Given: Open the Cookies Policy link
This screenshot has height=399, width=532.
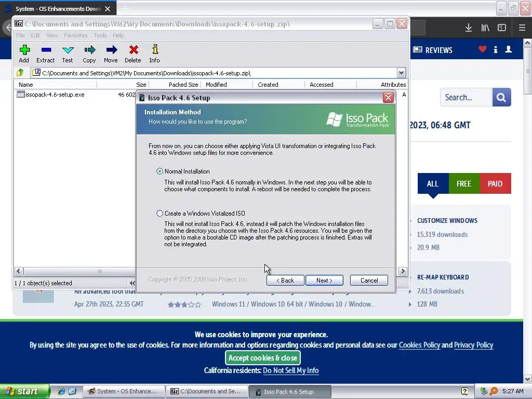Looking at the screenshot, I should click(419, 345).
